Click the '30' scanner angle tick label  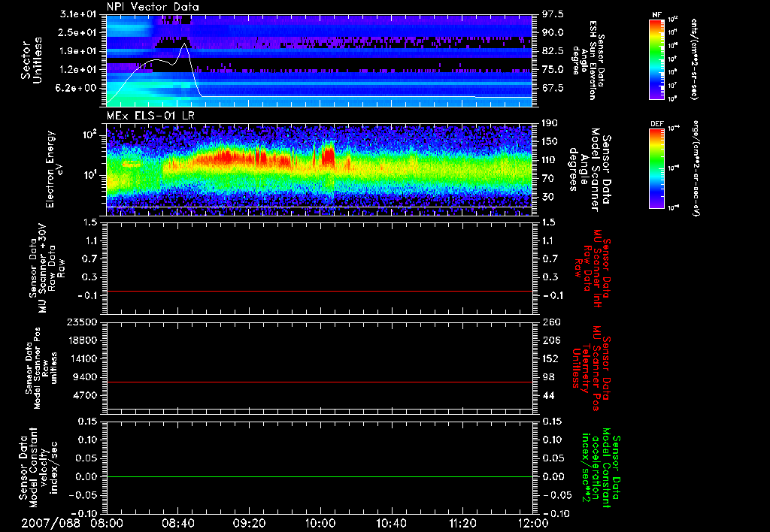547,198
